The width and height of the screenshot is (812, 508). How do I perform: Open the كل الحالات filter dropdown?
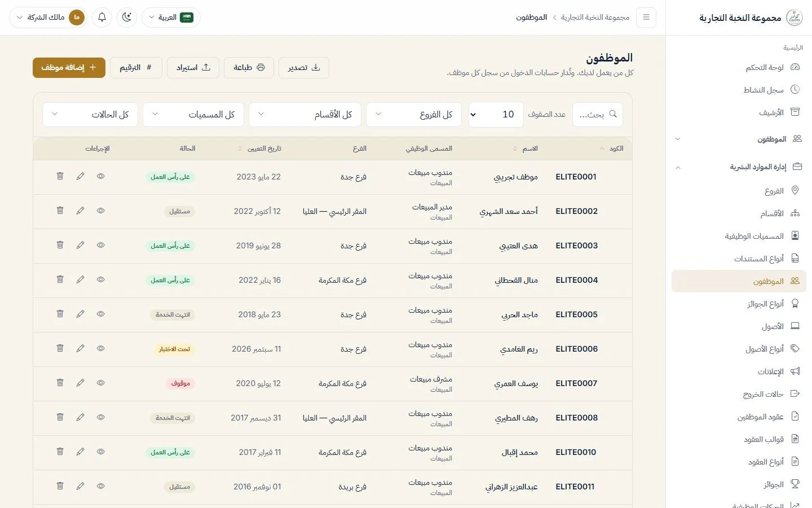tap(90, 115)
